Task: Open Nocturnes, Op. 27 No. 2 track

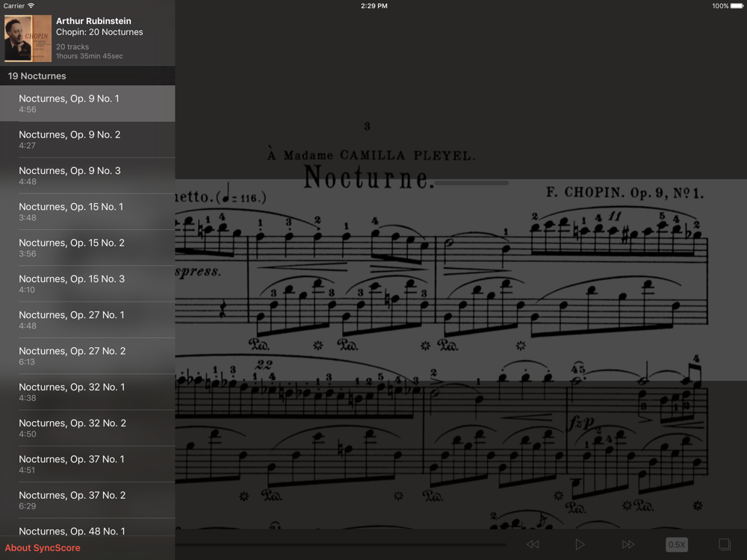Action: [x=87, y=356]
